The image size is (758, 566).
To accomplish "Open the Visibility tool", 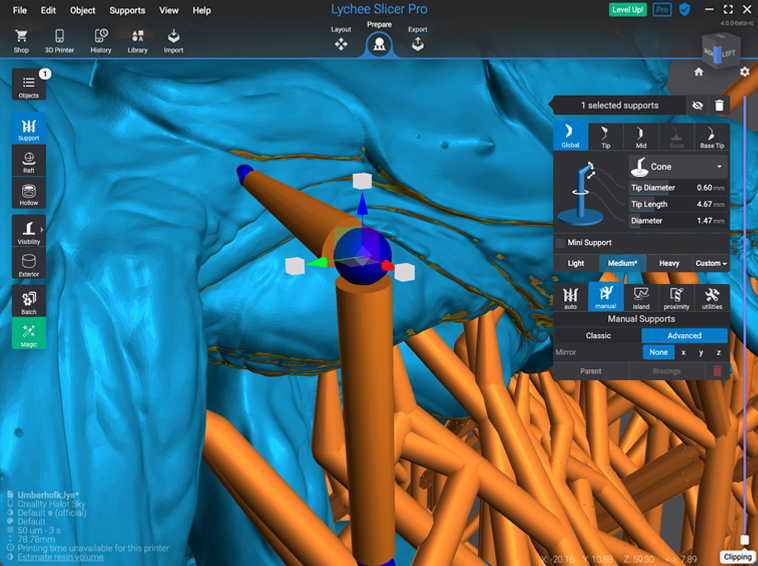I will click(29, 231).
